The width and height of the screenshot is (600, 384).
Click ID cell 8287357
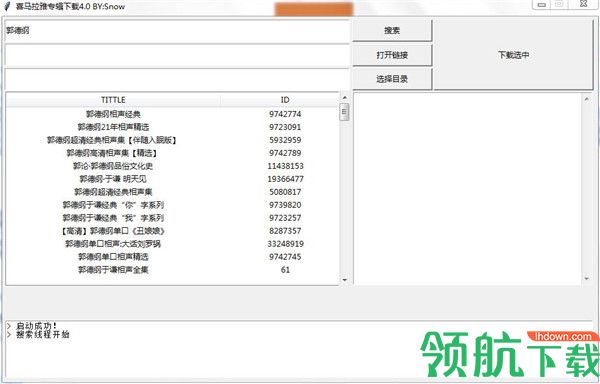[x=285, y=231]
